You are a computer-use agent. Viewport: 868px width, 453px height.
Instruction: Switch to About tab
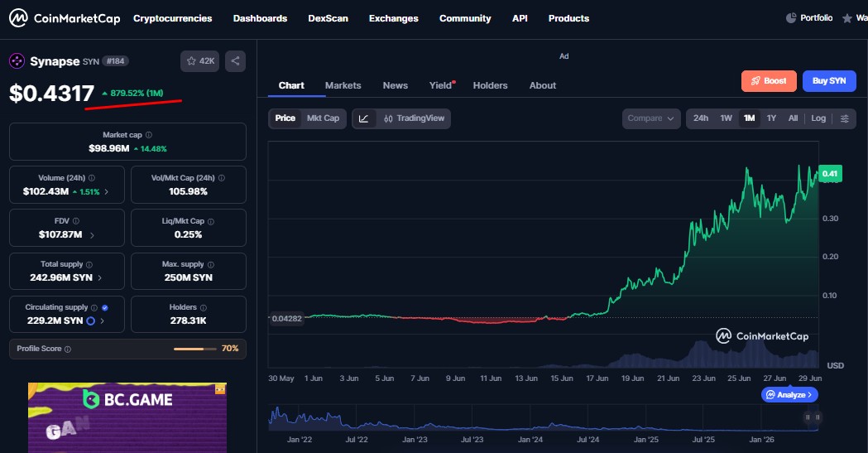coord(543,85)
